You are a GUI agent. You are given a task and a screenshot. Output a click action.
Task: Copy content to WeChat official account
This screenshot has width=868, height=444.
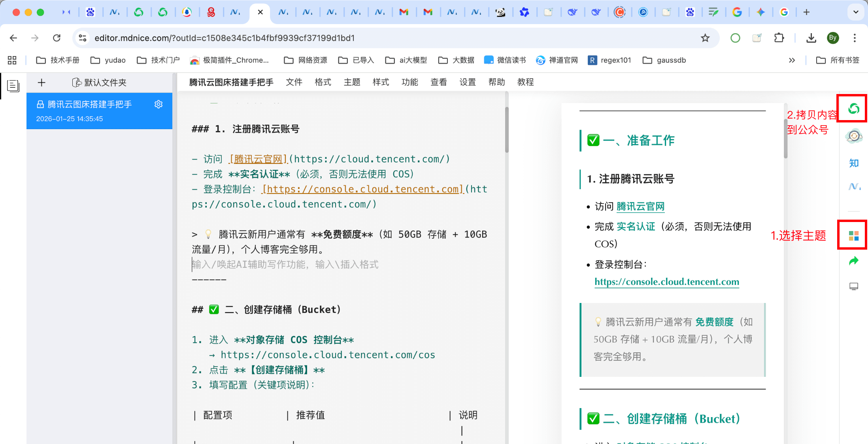pyautogui.click(x=853, y=109)
